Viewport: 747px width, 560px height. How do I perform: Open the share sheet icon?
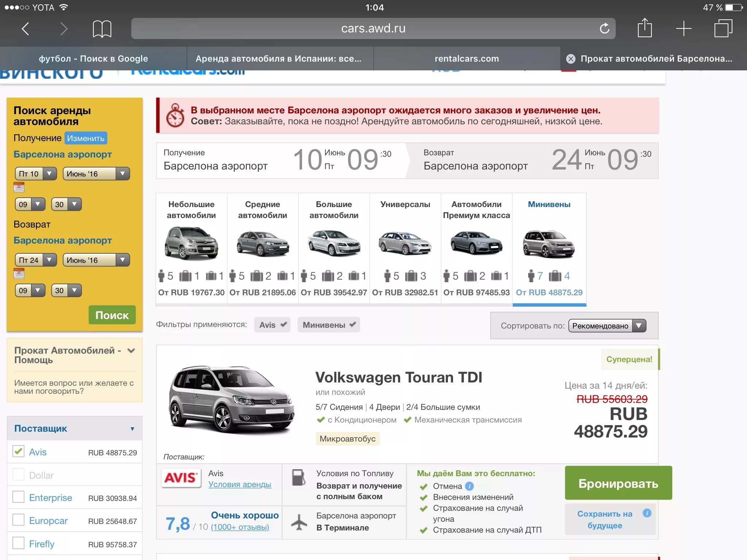[x=645, y=28]
